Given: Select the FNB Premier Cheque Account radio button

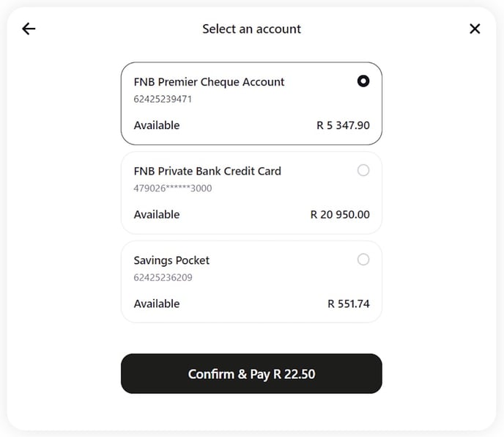Looking at the screenshot, I should 363,81.
